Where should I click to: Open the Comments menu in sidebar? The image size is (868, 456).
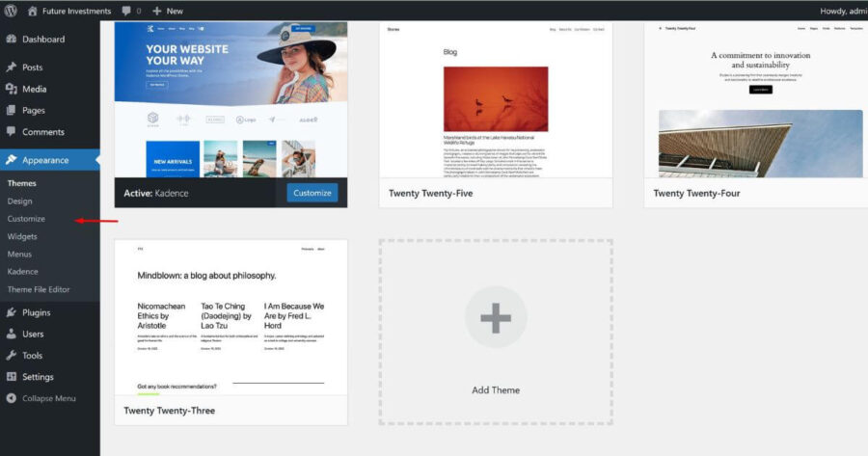pyautogui.click(x=43, y=132)
